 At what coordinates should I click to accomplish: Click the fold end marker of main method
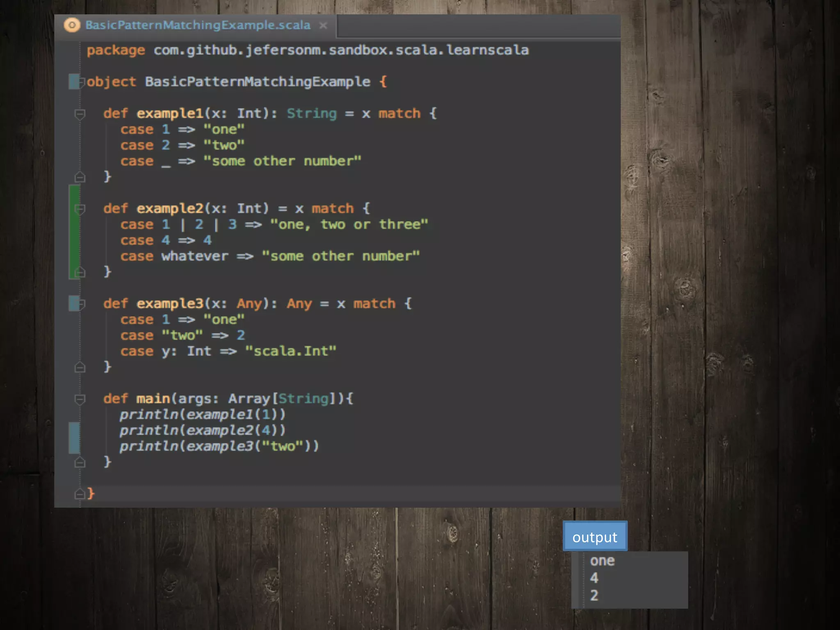80,462
